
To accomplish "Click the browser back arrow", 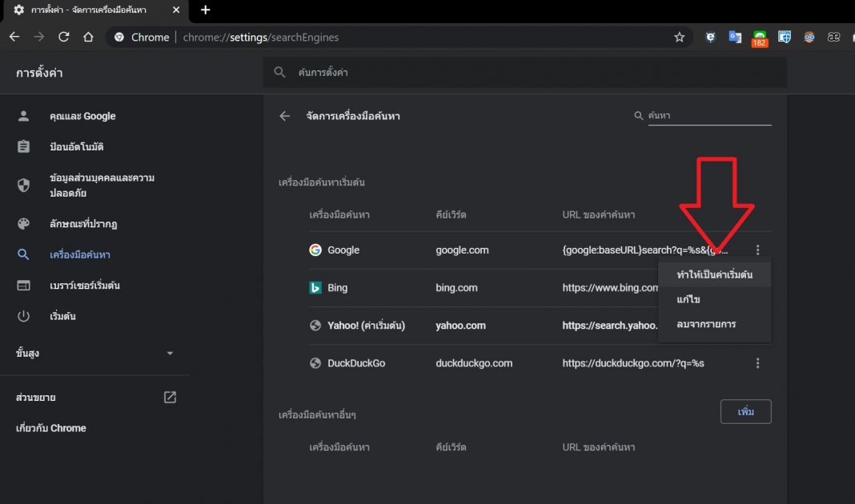I will 14,37.
